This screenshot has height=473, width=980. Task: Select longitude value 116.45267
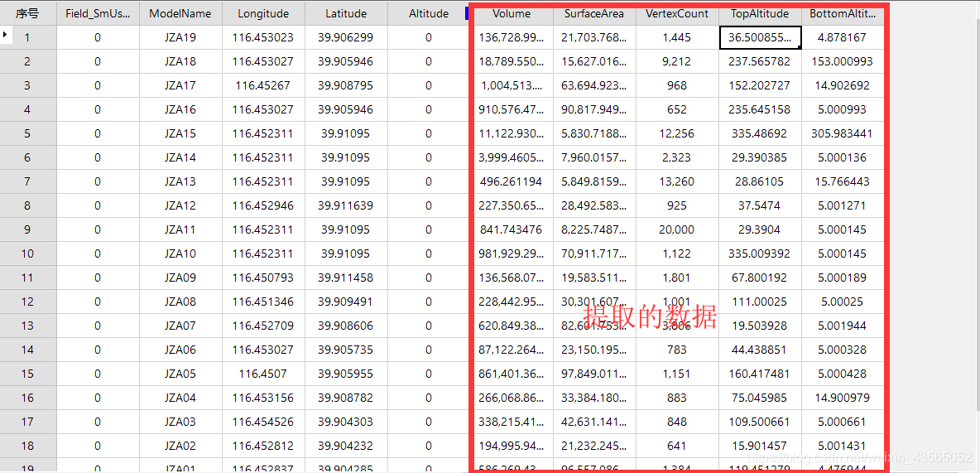point(263,85)
